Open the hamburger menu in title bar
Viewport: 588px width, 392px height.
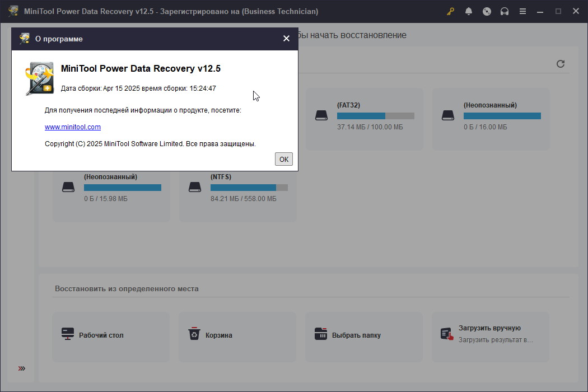point(522,11)
